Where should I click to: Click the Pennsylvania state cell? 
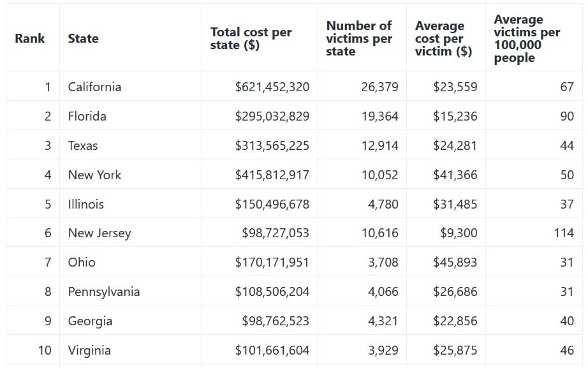(104, 291)
